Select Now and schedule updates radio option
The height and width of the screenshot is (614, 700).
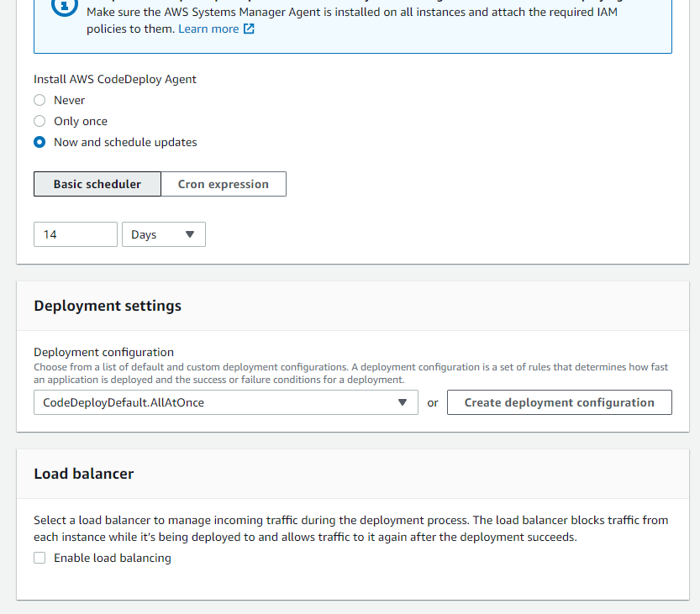pos(39,142)
